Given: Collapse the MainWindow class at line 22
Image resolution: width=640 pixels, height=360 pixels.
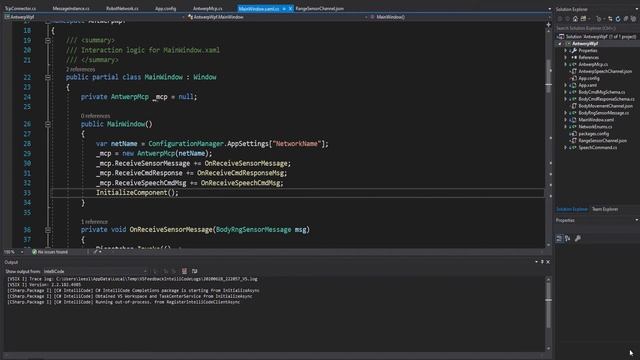Looking at the screenshot, I should [48, 77].
